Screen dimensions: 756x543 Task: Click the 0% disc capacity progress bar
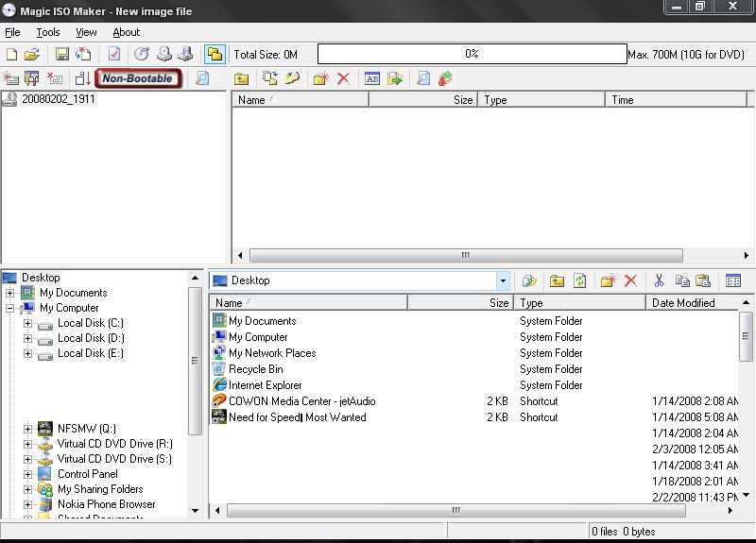point(472,54)
